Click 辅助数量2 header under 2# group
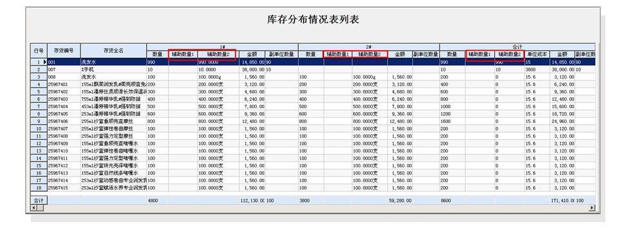Screen dimensions: 644x233 (370, 54)
